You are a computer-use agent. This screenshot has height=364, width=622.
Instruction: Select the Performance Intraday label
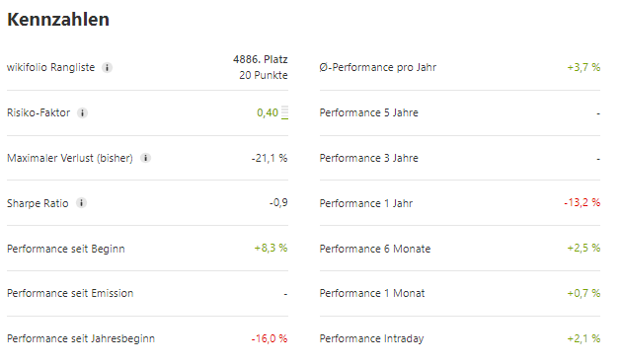[371, 338]
